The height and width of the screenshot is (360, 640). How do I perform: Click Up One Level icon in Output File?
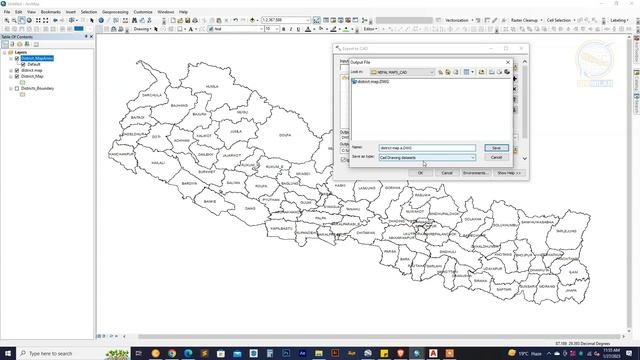pos(440,72)
